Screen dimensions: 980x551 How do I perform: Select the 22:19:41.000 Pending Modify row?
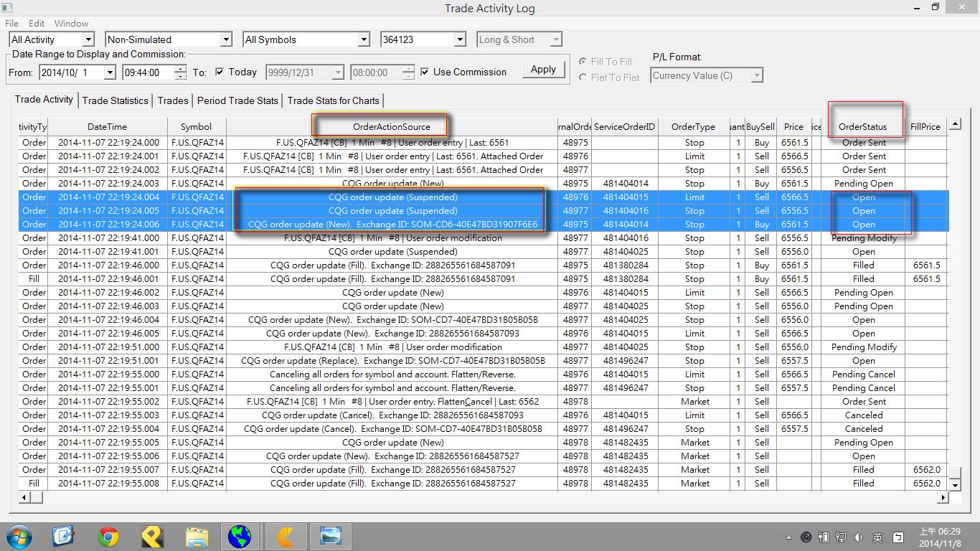coord(483,238)
